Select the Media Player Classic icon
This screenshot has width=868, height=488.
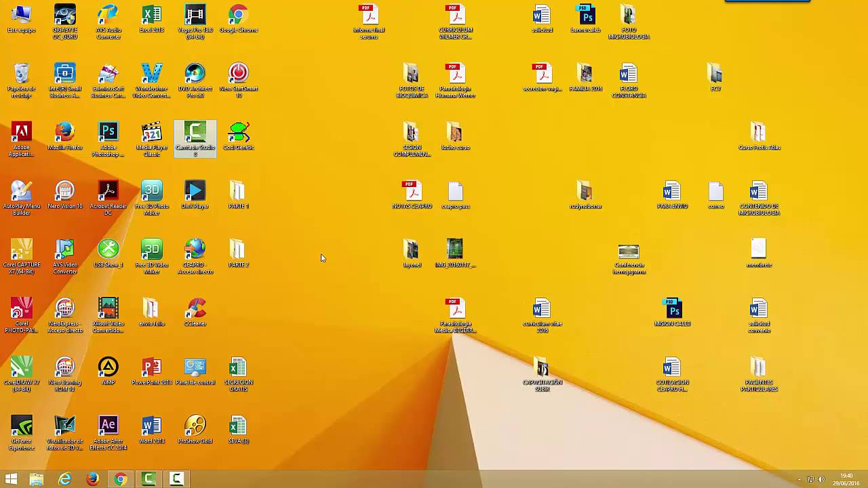[x=152, y=140]
